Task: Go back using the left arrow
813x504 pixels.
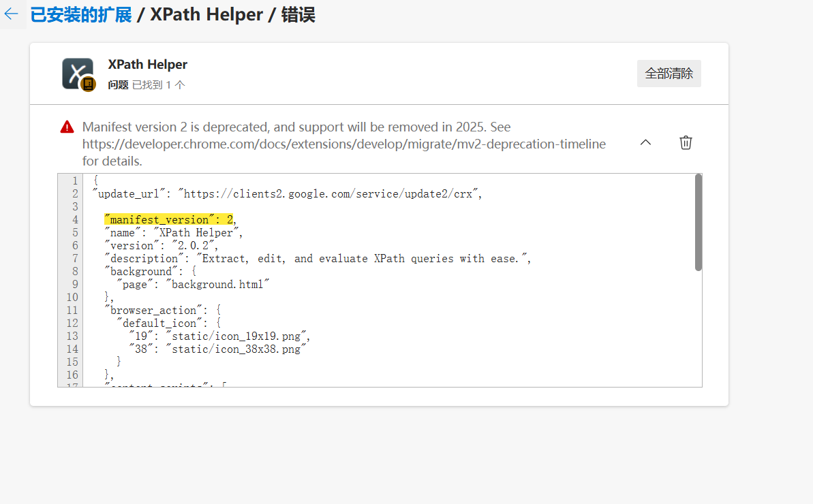Action: pos(11,14)
